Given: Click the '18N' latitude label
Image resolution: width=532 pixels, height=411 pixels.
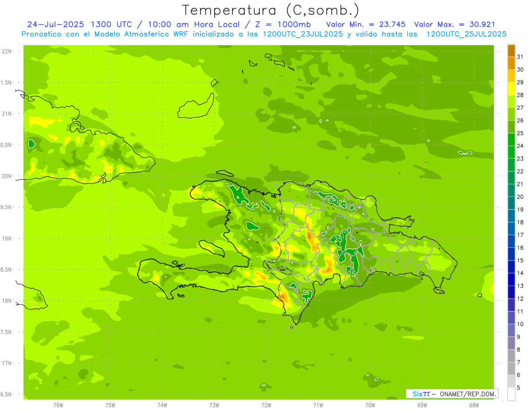Looking at the screenshot, I should pyautogui.click(x=7, y=301).
